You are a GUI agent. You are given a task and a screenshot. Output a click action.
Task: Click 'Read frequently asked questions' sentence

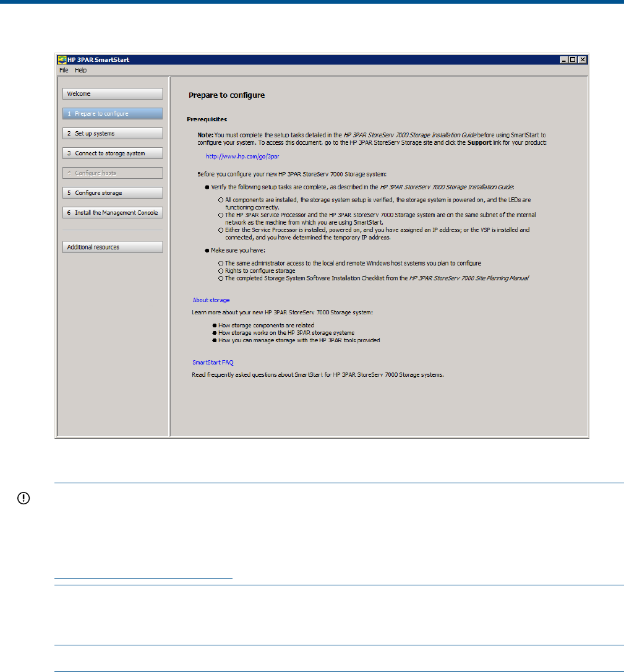coord(318,374)
